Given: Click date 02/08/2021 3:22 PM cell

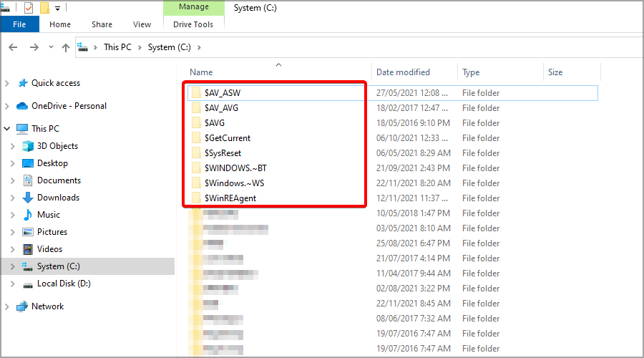Looking at the screenshot, I should 413,289.
